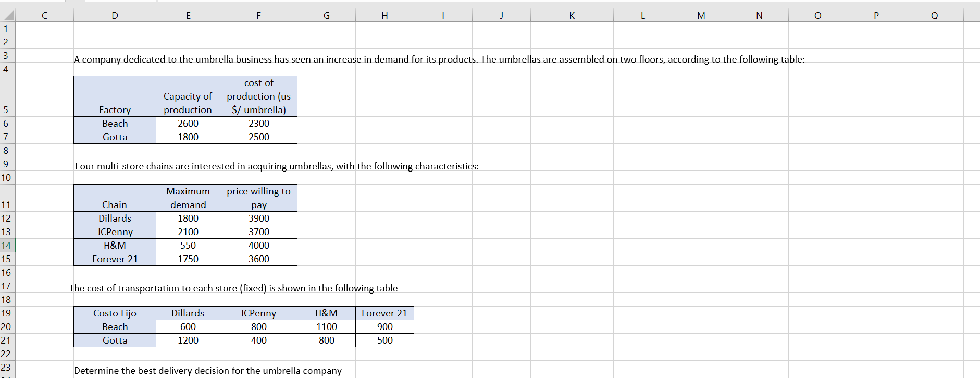The width and height of the screenshot is (980, 378).
Task: Select column E header
Action: (188, 16)
